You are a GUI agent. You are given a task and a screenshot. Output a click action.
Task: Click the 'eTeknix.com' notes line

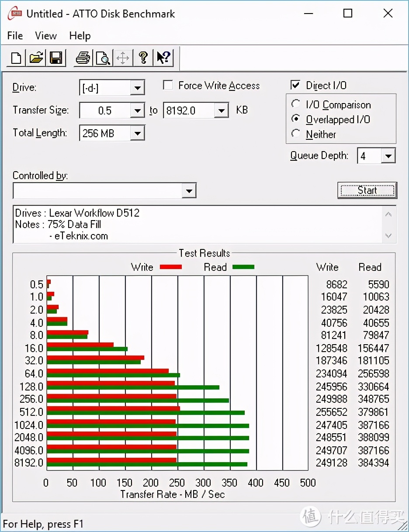[79, 236]
